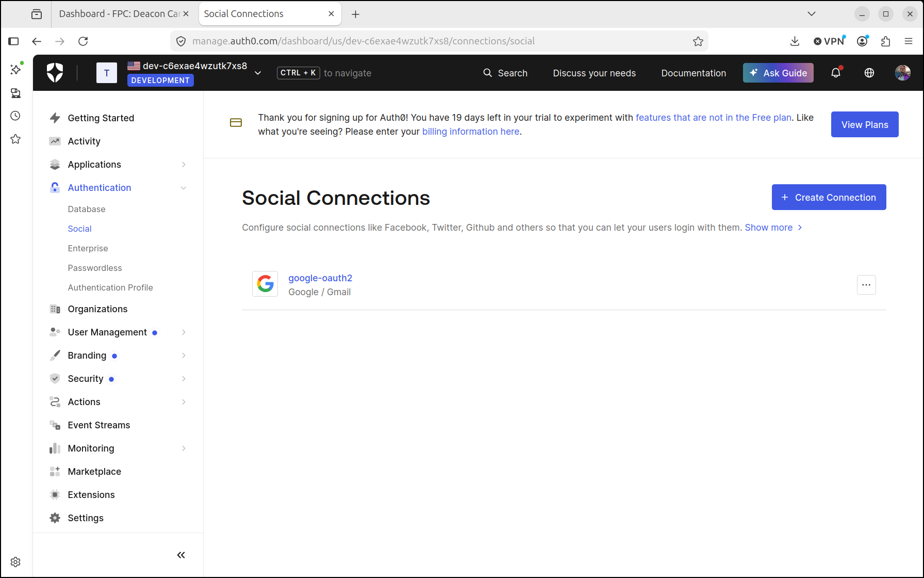Expand the Actions chevron
Image resolution: width=924 pixels, height=578 pixels.
point(184,402)
